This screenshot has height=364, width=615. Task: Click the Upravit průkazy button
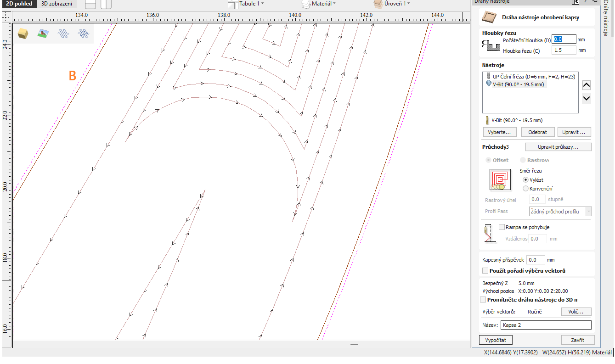coord(558,147)
